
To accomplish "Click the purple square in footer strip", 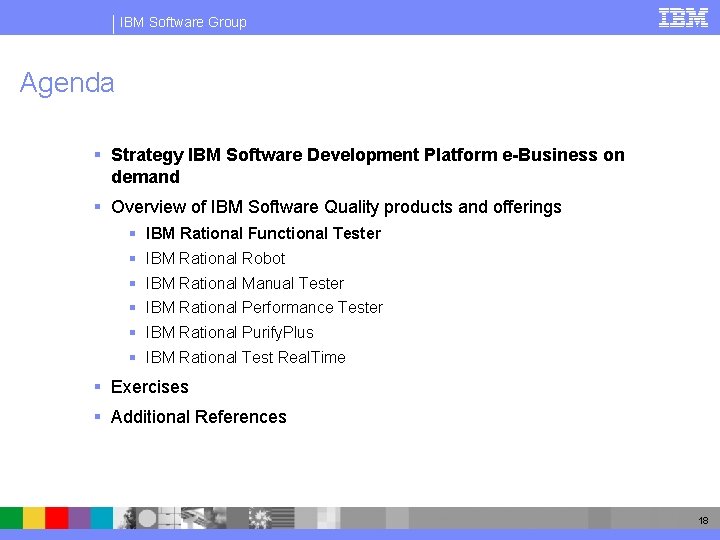I will point(79,518).
